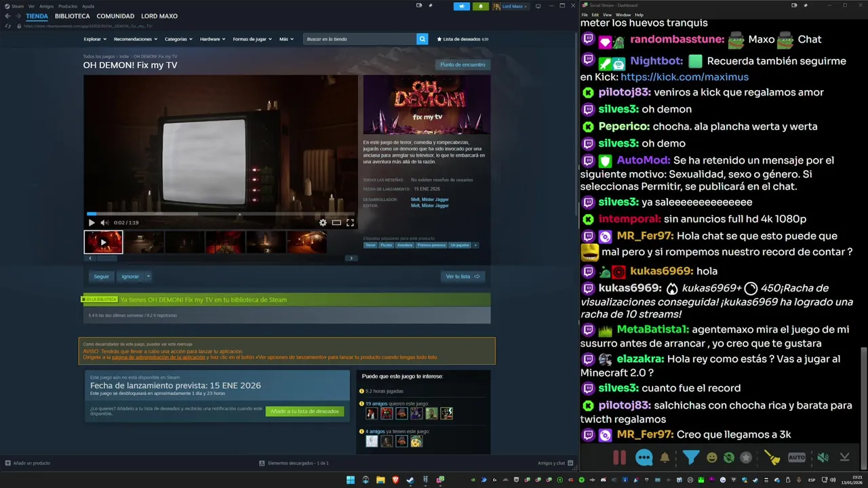Click the Ignorar button

[130, 277]
